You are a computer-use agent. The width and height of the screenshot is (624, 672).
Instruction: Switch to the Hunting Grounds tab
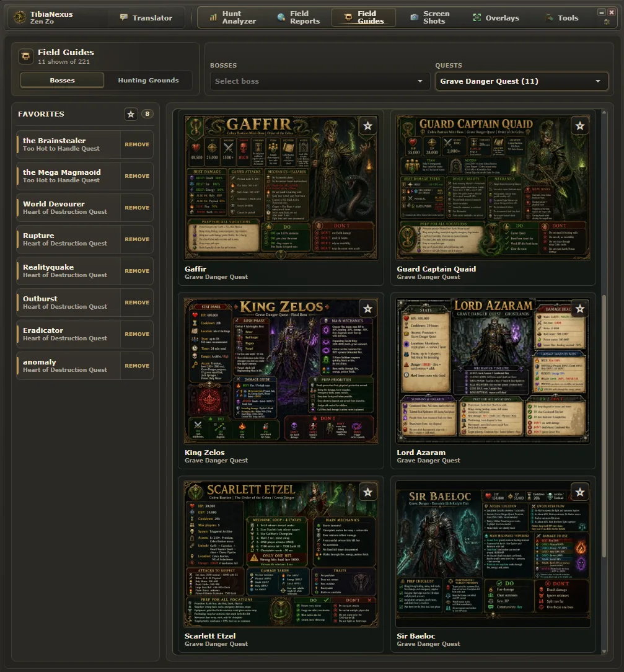pyautogui.click(x=148, y=80)
